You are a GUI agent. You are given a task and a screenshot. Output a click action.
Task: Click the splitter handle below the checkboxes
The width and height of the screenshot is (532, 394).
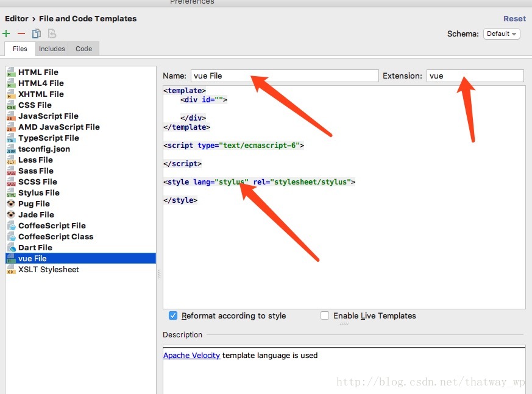coord(344,324)
